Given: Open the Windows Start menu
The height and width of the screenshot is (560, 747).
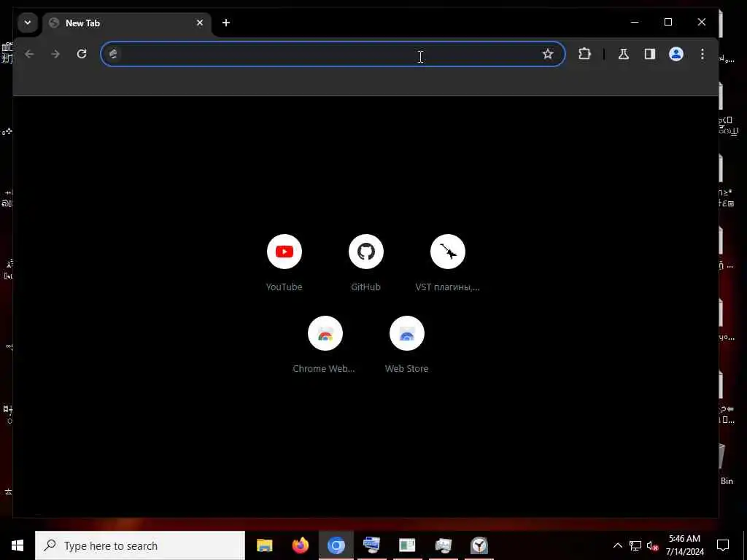Looking at the screenshot, I should [18, 545].
